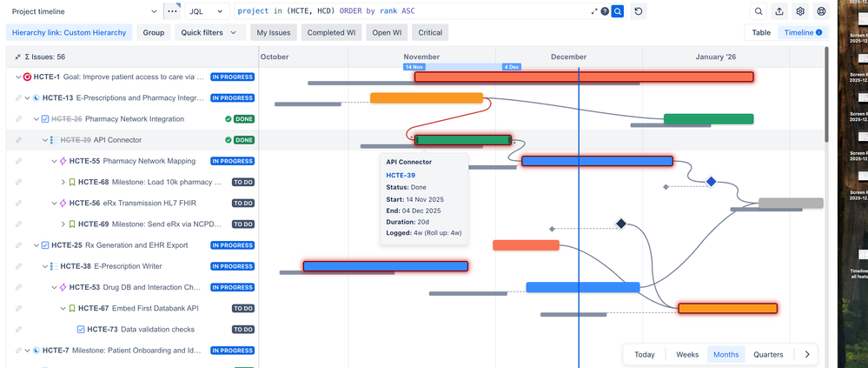Click the link icon on HCTE-13 row
Viewport: 868px width, 368px height.
(18, 98)
